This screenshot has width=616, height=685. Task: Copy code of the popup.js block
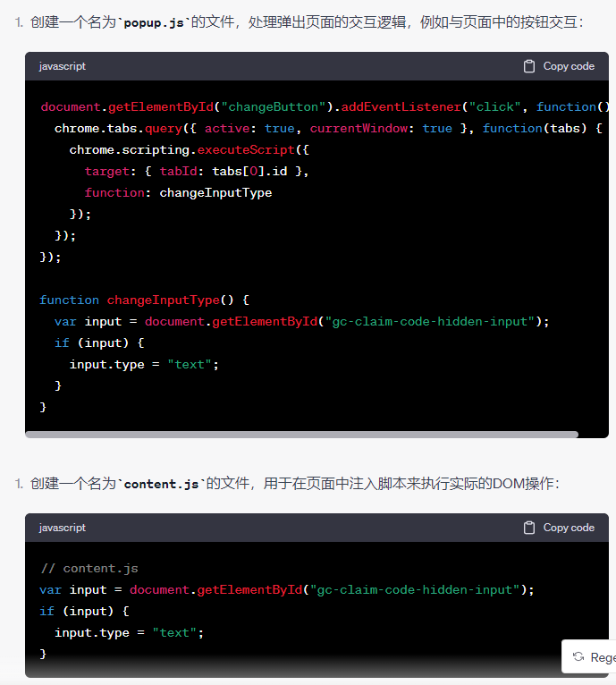pyautogui.click(x=559, y=66)
